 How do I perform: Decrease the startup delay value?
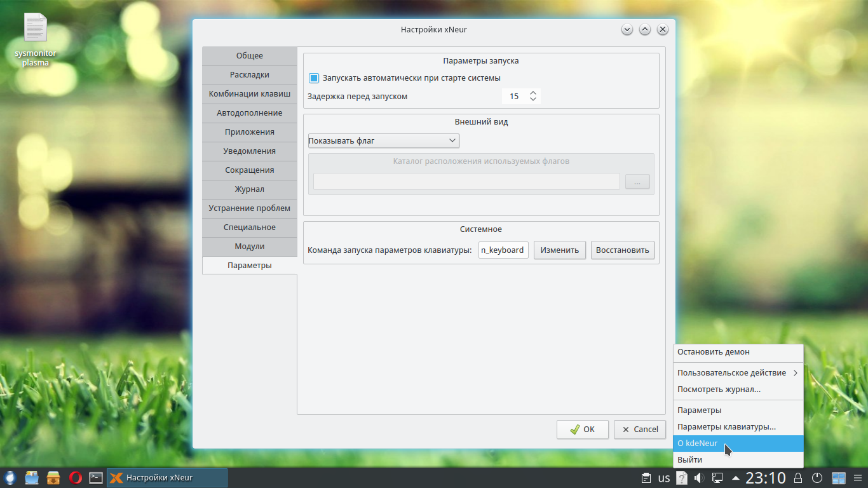(x=533, y=100)
